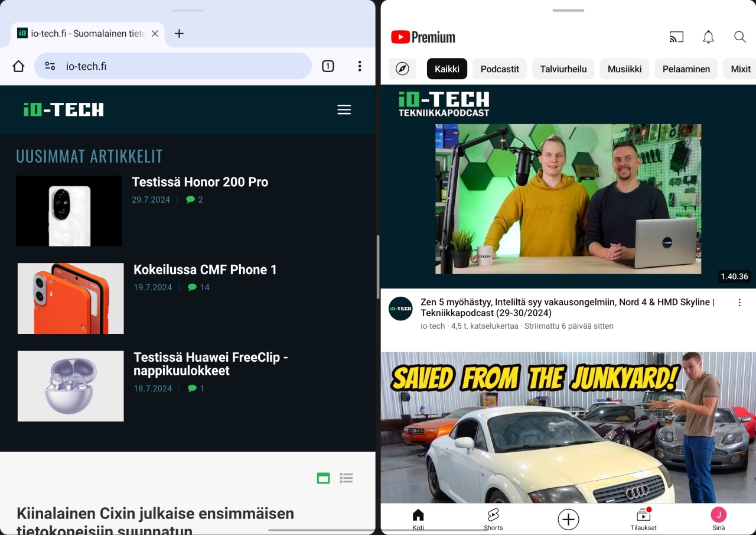Tap YouTube create plus button

coord(568,519)
